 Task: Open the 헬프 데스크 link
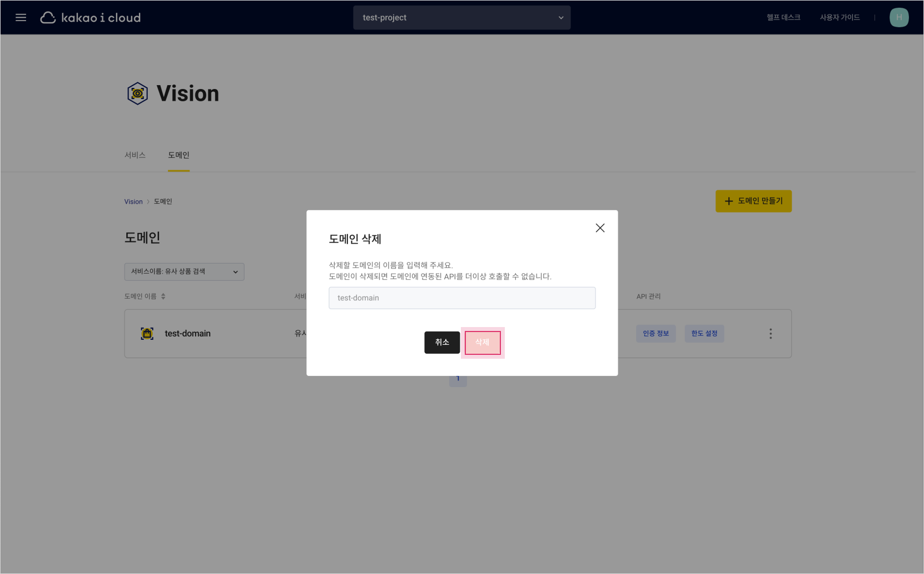[x=783, y=18]
